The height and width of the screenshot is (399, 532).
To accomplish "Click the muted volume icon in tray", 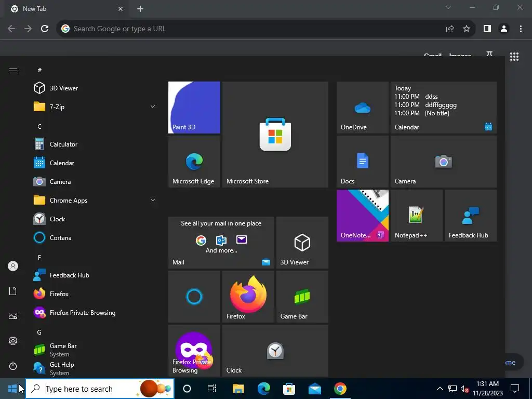I will [464, 389].
